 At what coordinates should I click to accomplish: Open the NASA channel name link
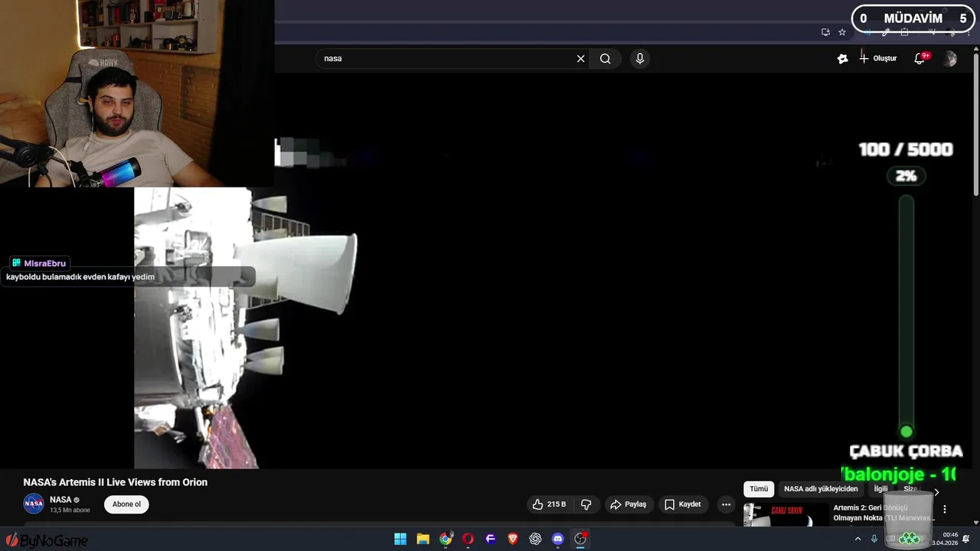[x=60, y=500]
